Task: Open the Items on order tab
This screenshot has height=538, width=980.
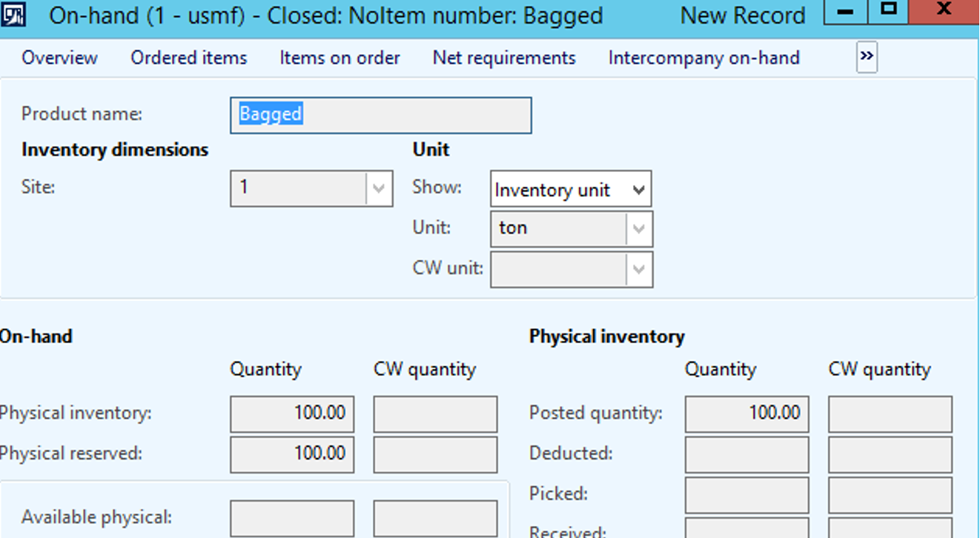Action: (340, 57)
